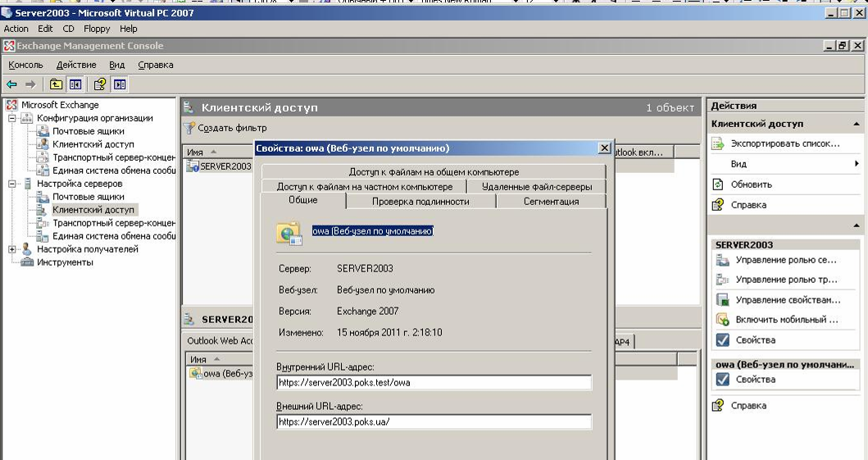The image size is (868, 460).
Task: Toggle the action pane toolbar icon
Action: pos(120,84)
